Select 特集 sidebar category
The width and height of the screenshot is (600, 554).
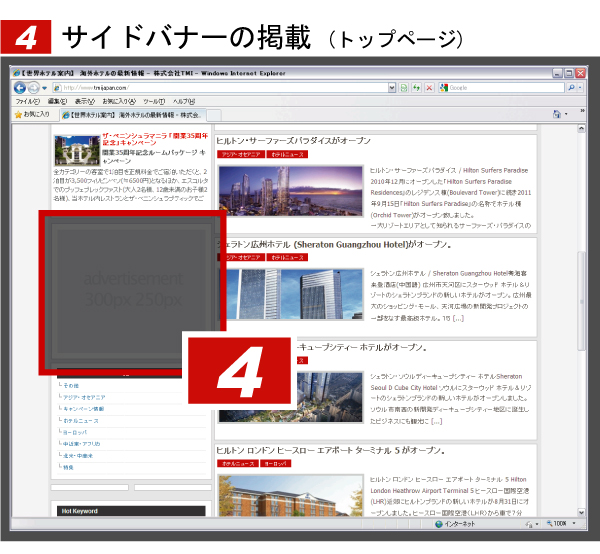click(68, 467)
